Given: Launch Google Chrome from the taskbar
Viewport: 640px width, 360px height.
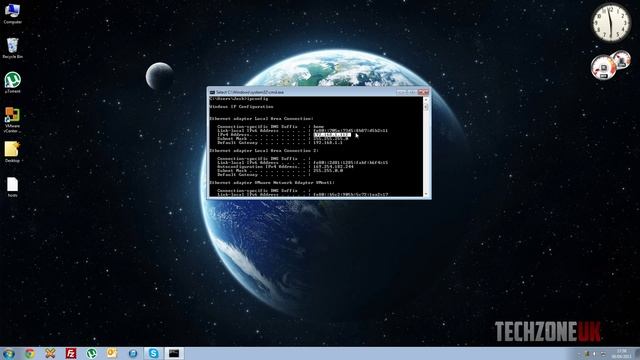Looking at the screenshot, I should 30,353.
